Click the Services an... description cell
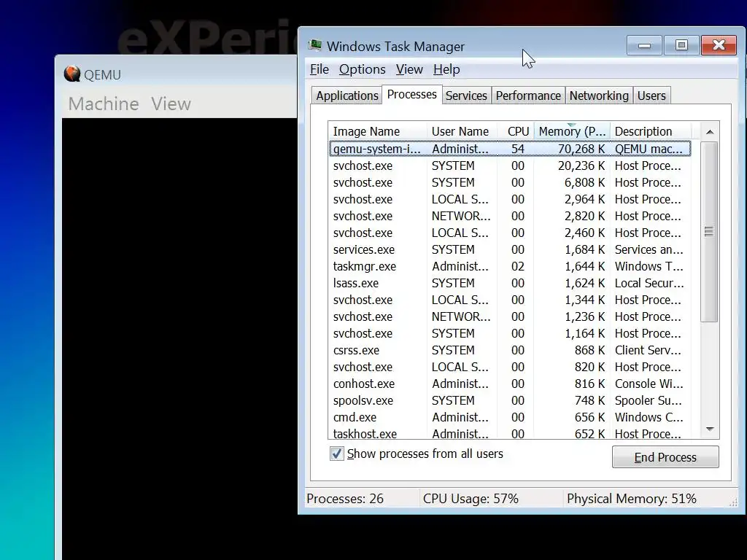 649,249
